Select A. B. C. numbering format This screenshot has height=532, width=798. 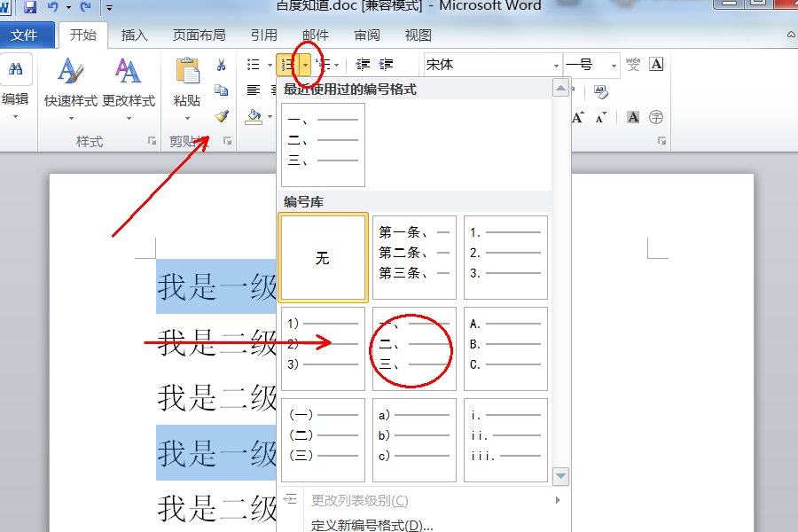pyautogui.click(x=506, y=348)
